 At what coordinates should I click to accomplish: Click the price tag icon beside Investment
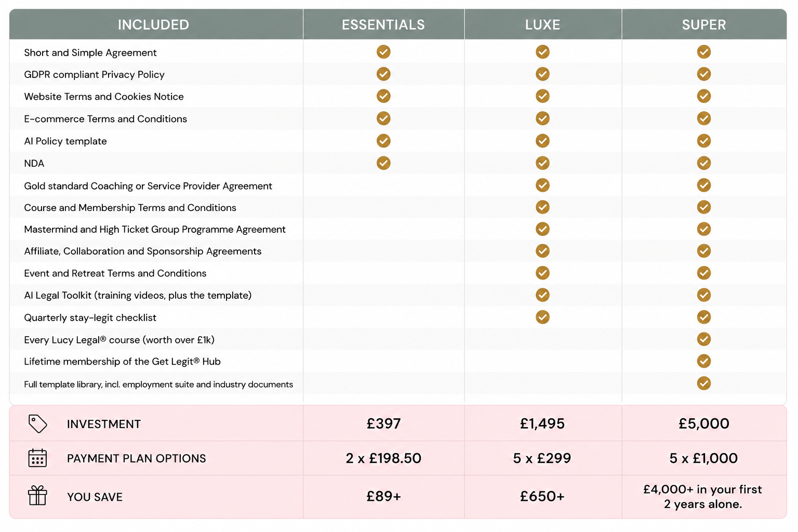37,423
